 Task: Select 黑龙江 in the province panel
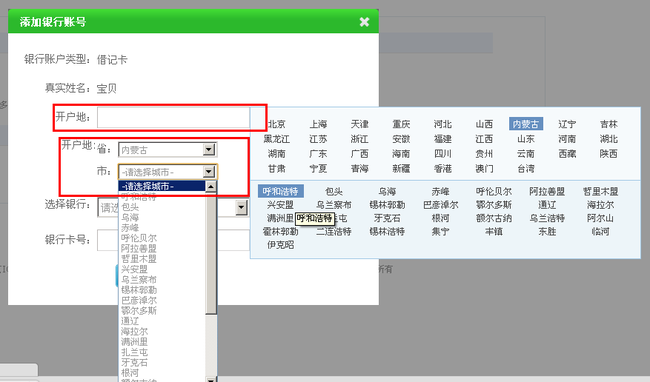(x=276, y=139)
